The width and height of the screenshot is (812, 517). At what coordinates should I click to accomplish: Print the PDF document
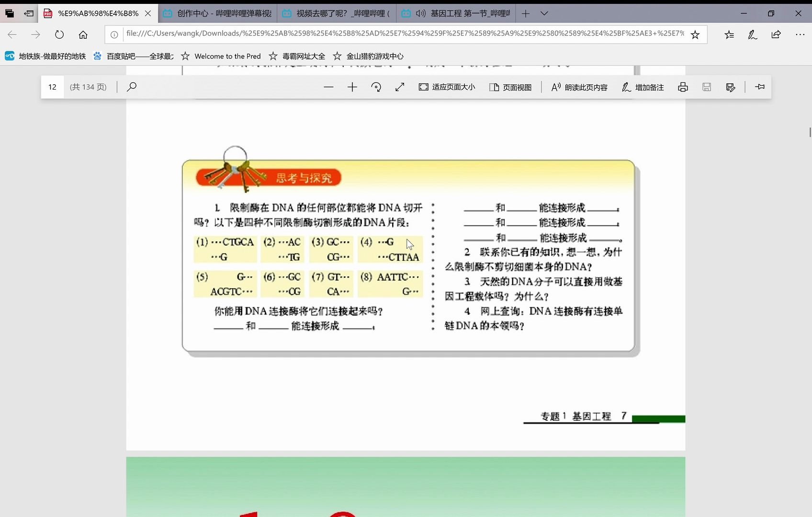point(683,87)
